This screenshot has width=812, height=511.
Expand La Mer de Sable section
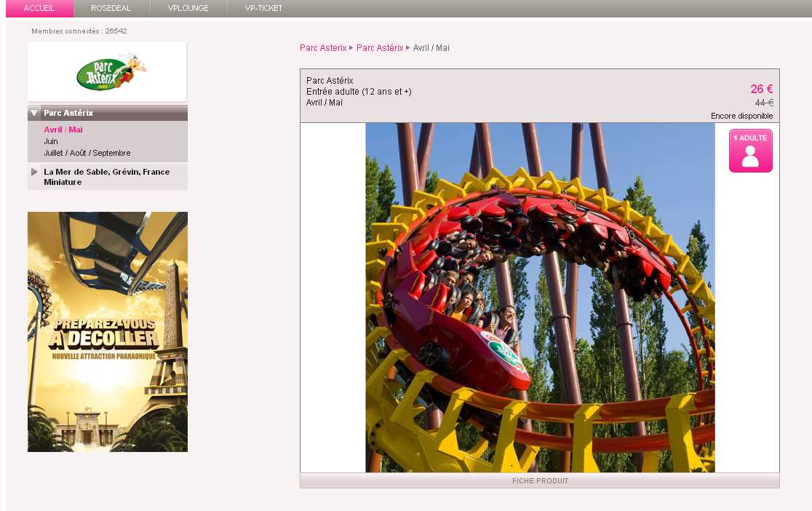[x=34, y=172]
